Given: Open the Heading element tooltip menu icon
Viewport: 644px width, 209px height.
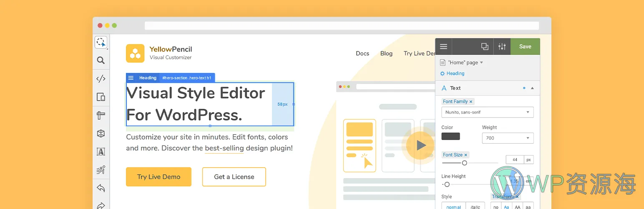Looking at the screenshot, I should [x=131, y=78].
